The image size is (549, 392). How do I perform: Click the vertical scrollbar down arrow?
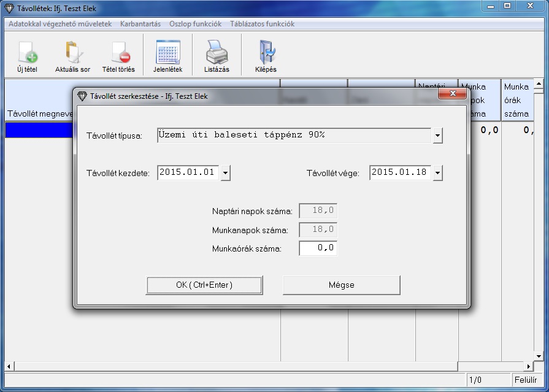(539, 356)
